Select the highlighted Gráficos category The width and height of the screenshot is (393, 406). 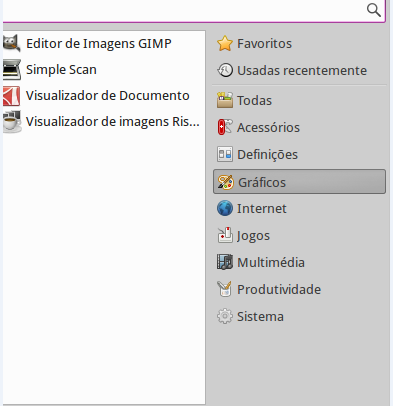pos(299,182)
